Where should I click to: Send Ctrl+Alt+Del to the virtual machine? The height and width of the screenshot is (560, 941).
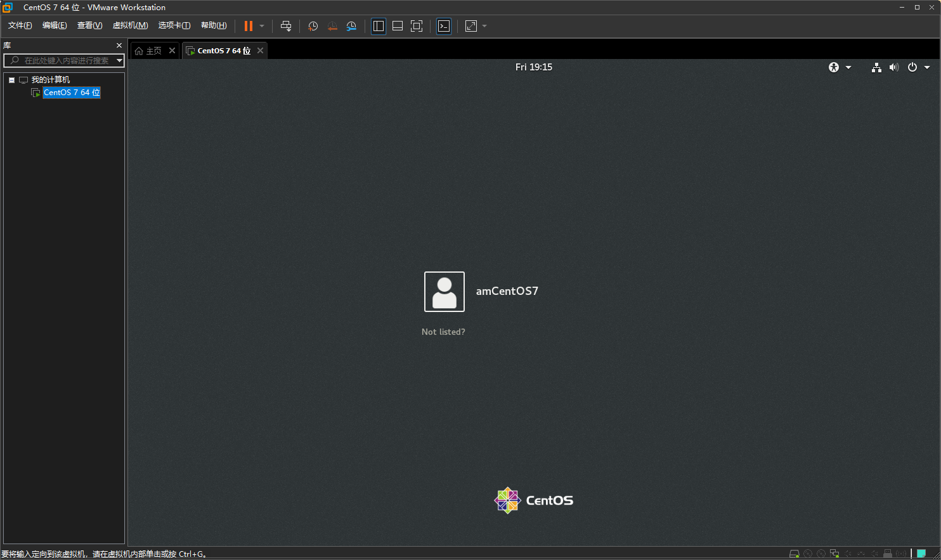coord(286,26)
